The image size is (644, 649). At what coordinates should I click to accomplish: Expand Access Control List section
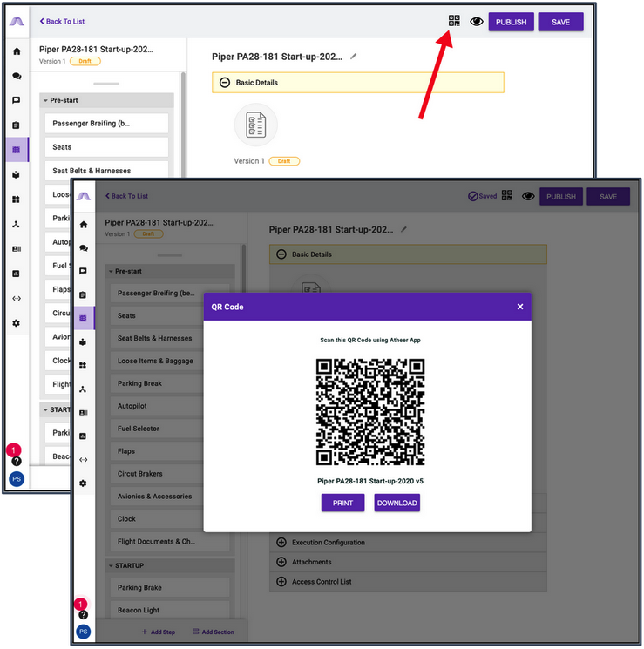pos(408,582)
